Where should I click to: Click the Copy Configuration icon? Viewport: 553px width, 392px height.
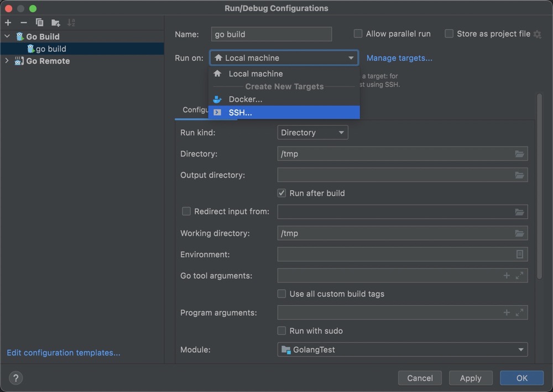coord(39,23)
